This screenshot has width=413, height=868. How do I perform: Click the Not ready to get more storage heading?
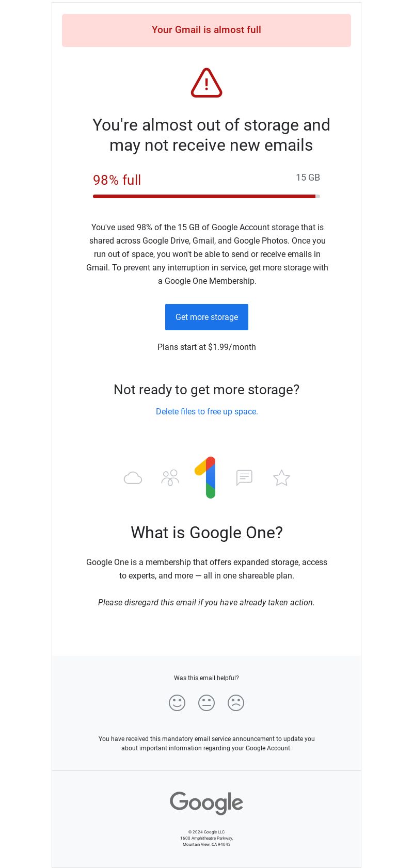click(x=206, y=390)
